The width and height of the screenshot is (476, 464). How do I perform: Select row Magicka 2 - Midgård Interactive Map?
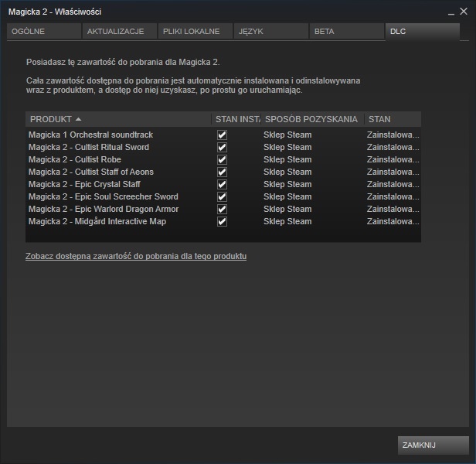(223, 221)
